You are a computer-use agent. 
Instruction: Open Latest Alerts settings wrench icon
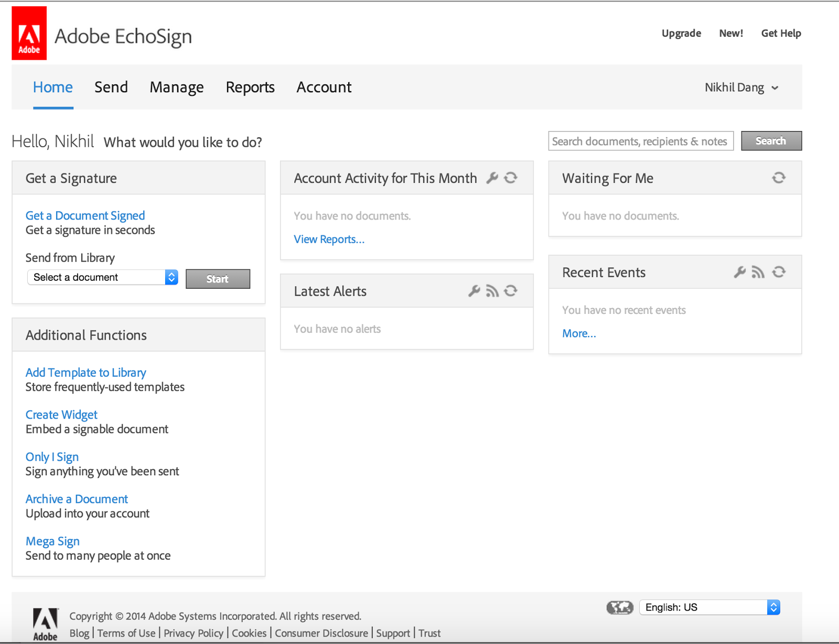coord(474,290)
